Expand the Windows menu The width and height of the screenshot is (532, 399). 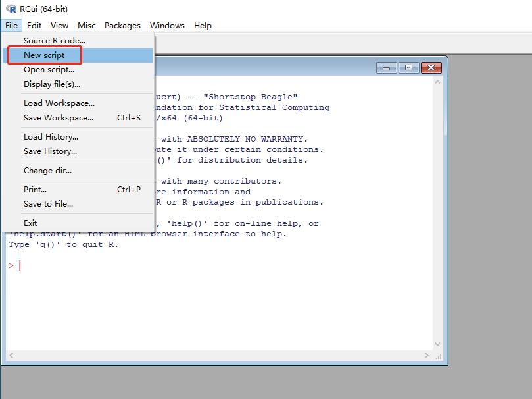point(167,26)
